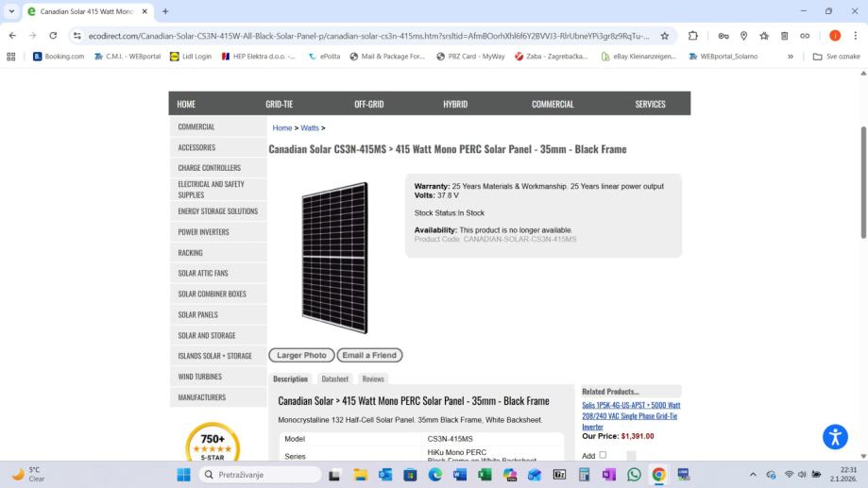Image resolution: width=868 pixels, height=488 pixels.
Task: Show hidden system tray icons
Action: pyautogui.click(x=753, y=475)
